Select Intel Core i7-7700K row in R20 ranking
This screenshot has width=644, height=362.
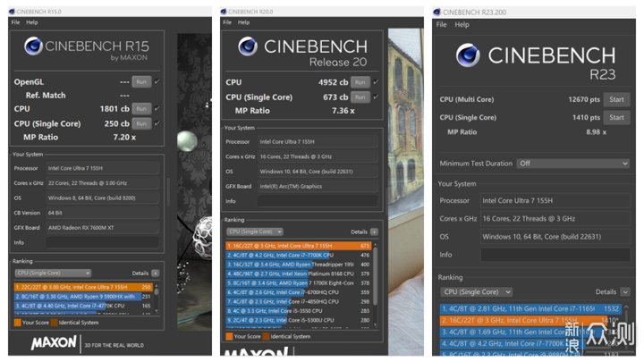pos(299,255)
